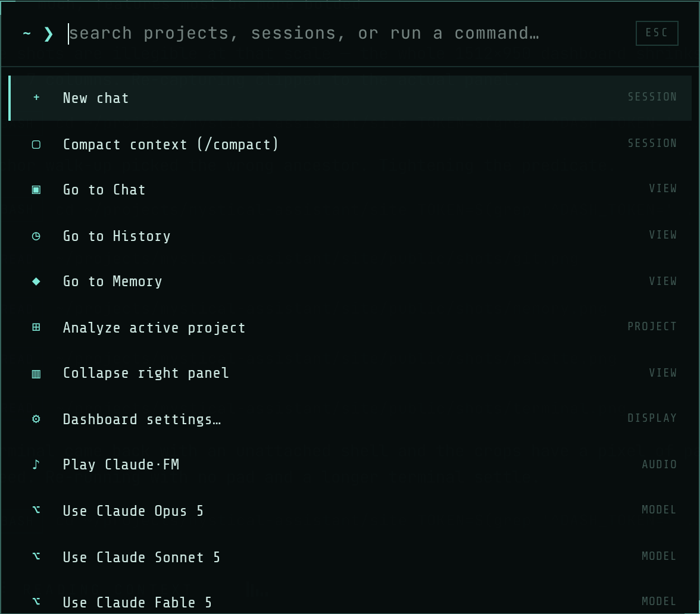Open Go to History entry
The width and height of the screenshot is (700, 614).
pos(350,236)
